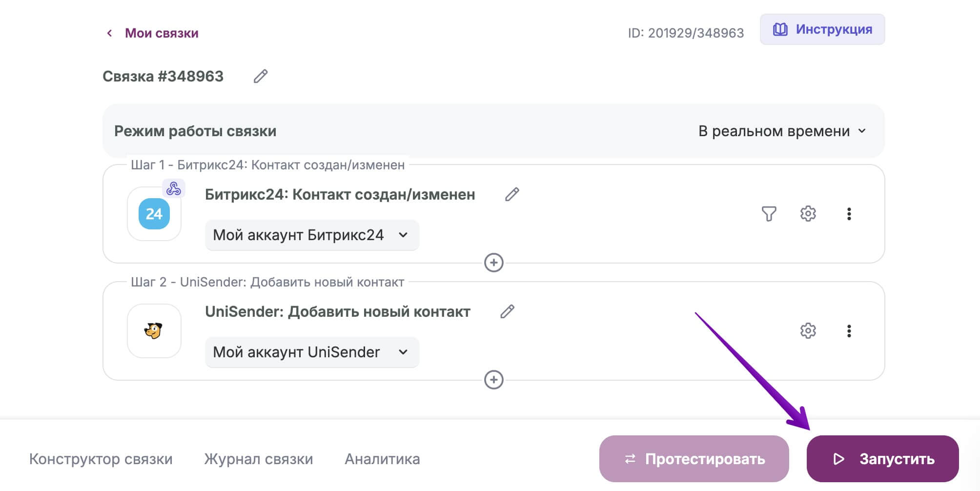
Task: Click the Битрикс24 app logo
Action: tap(154, 214)
